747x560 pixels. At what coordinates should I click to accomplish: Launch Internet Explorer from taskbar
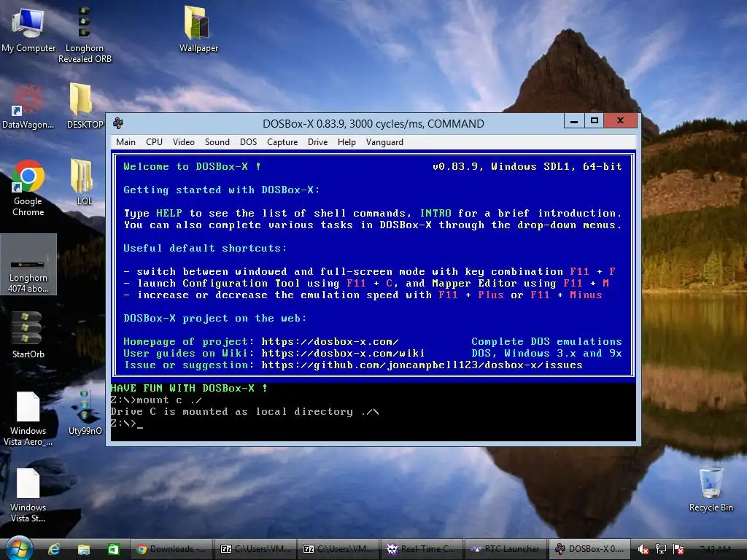54,549
